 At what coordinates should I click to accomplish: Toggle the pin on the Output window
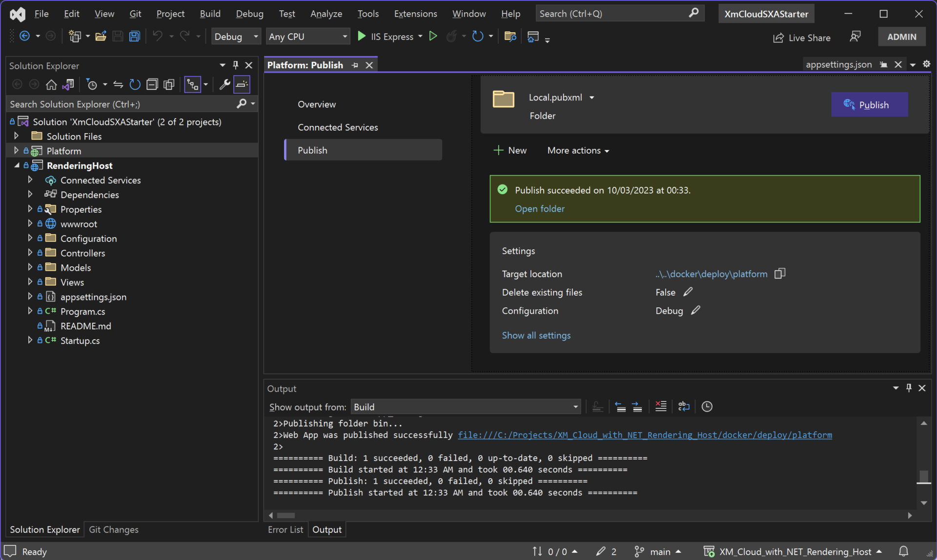pyautogui.click(x=909, y=388)
